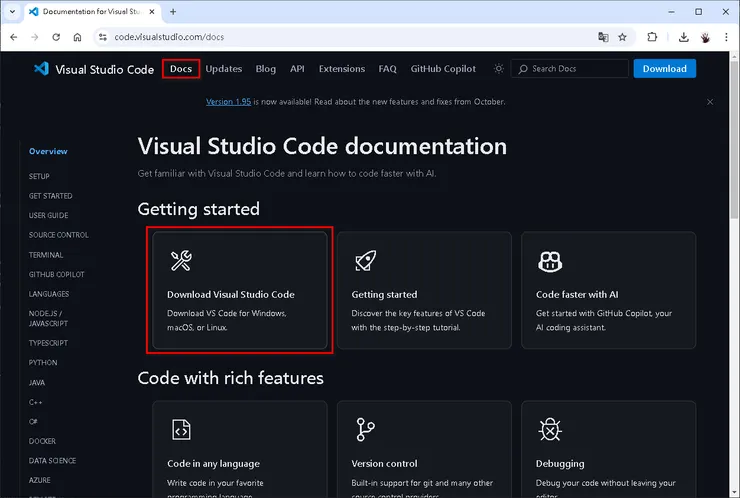The image size is (740, 498).
Task: Open the GitHub Copilot navigation item
Action: point(443,69)
